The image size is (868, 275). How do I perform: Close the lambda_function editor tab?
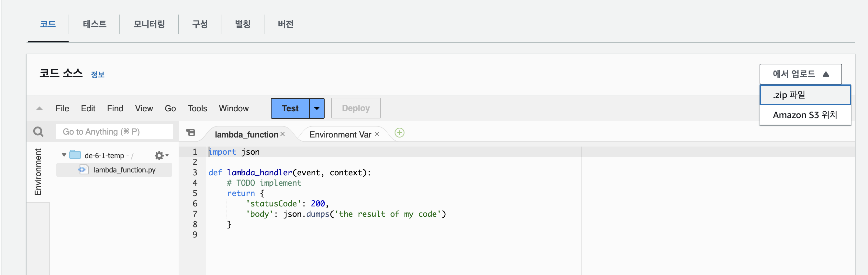click(x=283, y=134)
